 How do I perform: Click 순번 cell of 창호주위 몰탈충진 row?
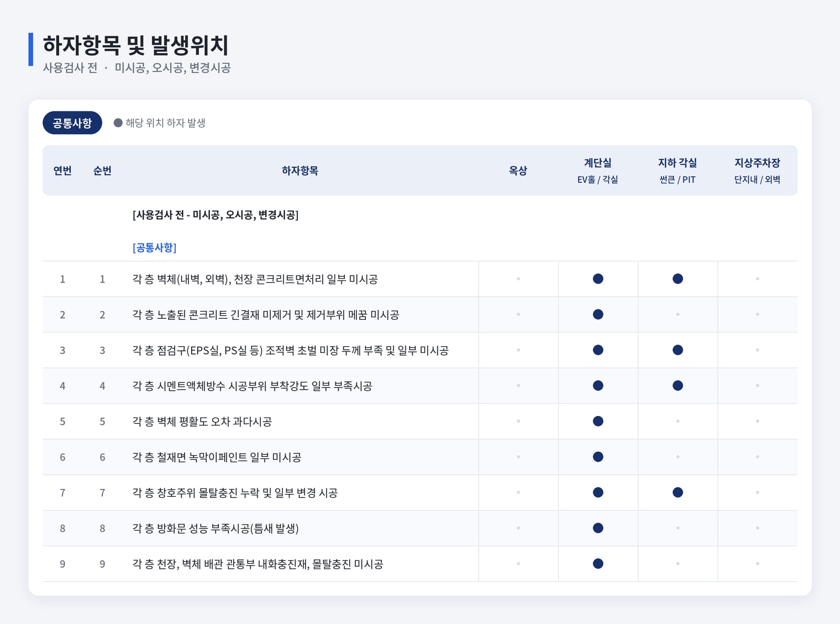click(x=102, y=493)
